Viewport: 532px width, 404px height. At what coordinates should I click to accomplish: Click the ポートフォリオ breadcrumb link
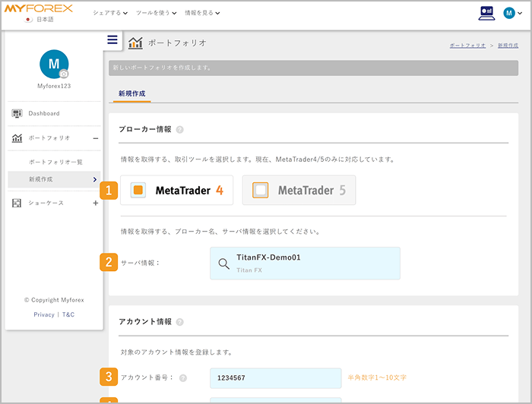click(x=467, y=46)
